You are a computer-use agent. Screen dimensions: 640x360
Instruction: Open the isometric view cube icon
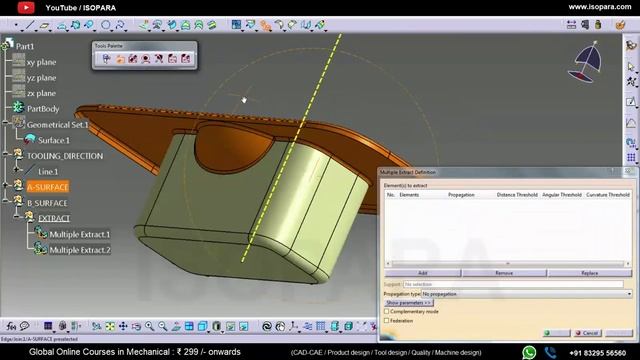click(202, 326)
